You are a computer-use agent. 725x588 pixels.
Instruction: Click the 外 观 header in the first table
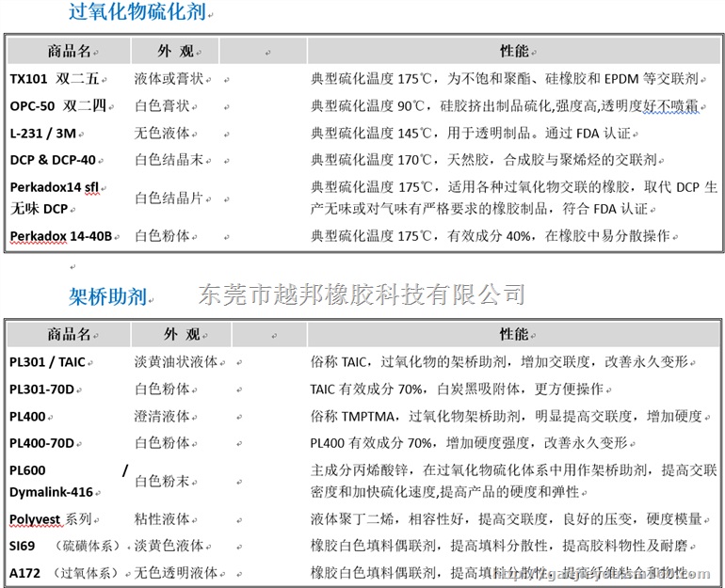[x=176, y=51]
